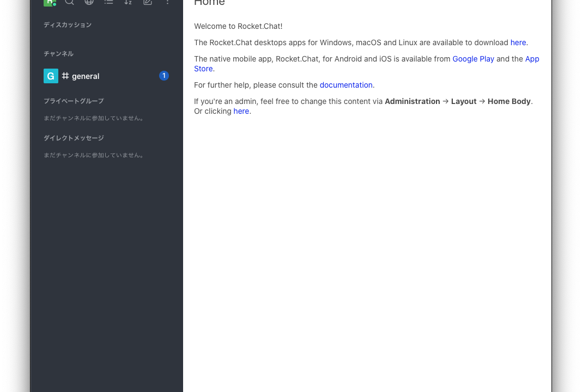582x392 pixels.
Task: Open the documentation link
Action: click(x=346, y=85)
